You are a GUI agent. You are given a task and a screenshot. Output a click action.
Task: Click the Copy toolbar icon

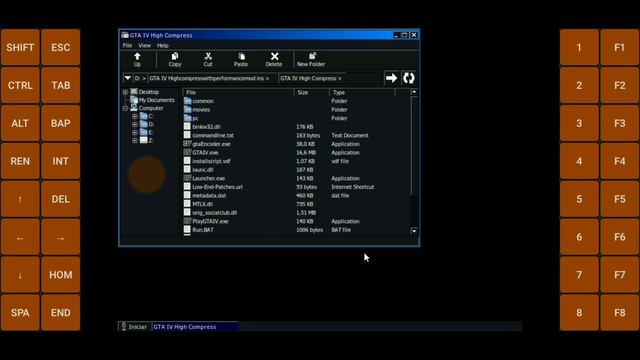pyautogui.click(x=175, y=60)
